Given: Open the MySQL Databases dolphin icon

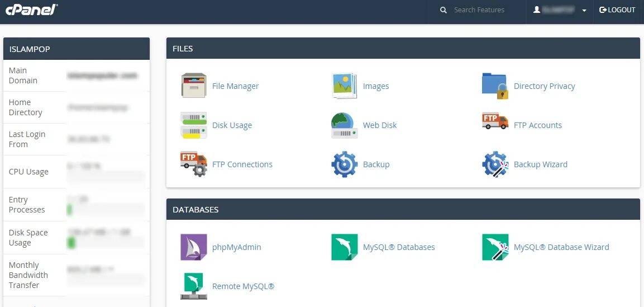Looking at the screenshot, I should (345, 247).
